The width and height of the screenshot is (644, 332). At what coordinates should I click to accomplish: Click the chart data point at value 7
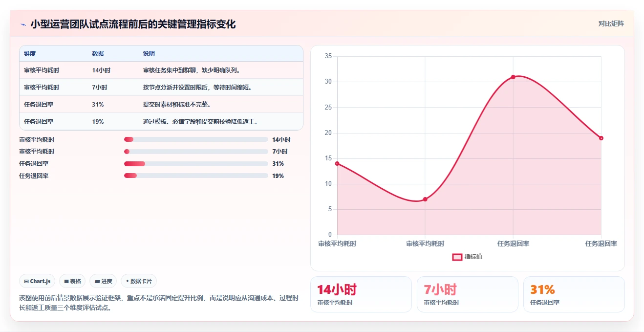pos(425,199)
